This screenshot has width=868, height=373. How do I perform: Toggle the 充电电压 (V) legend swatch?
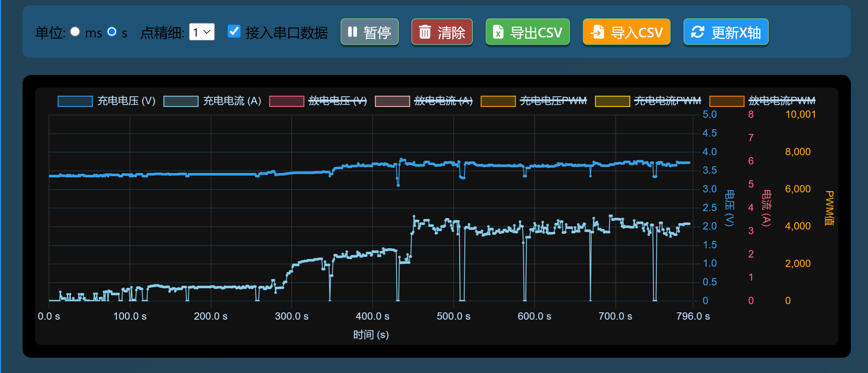click(75, 101)
